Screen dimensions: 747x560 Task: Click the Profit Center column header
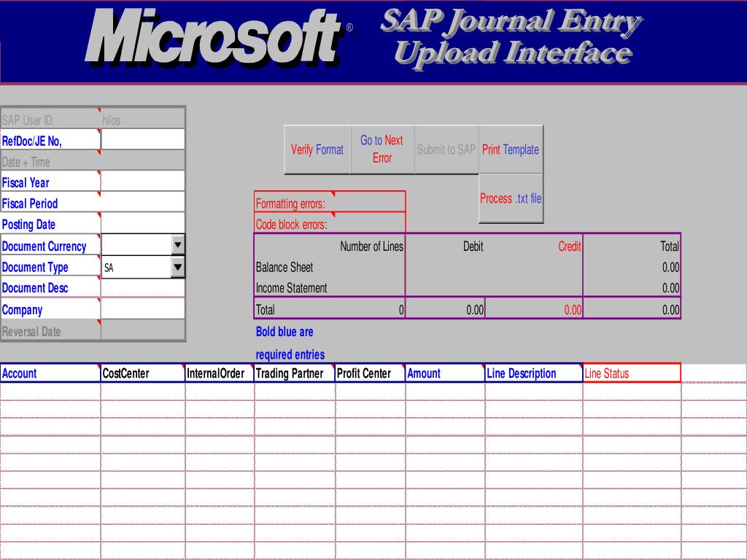tap(370, 373)
